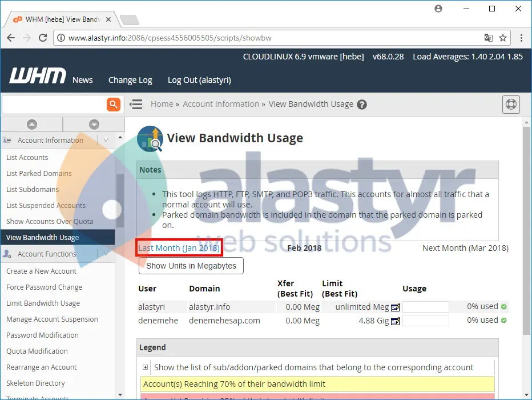This screenshot has height=400, width=532.
Task: Open a new browser tab
Action: pyautogui.click(x=130, y=19)
